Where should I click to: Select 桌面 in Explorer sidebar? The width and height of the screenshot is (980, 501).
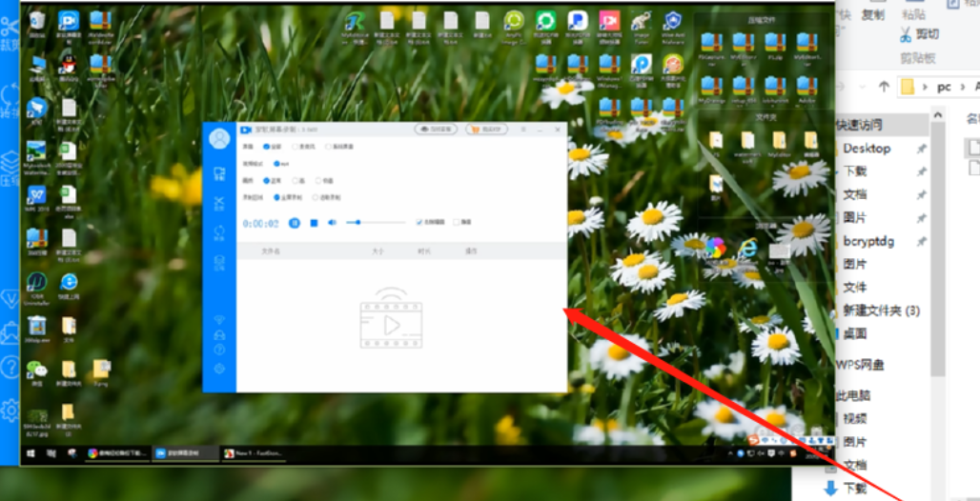pyautogui.click(x=855, y=333)
